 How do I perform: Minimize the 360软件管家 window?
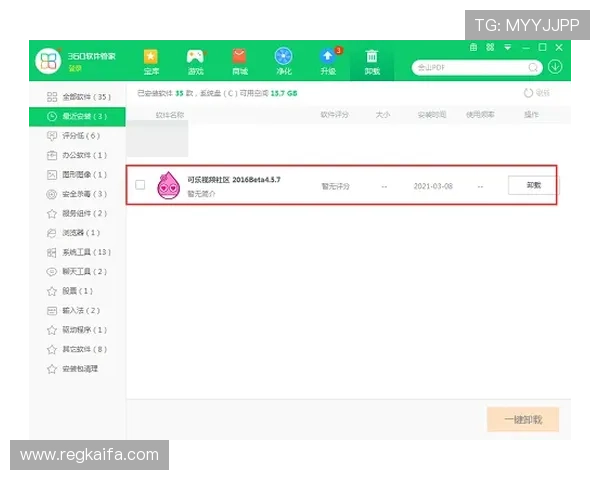pyautogui.click(x=526, y=48)
